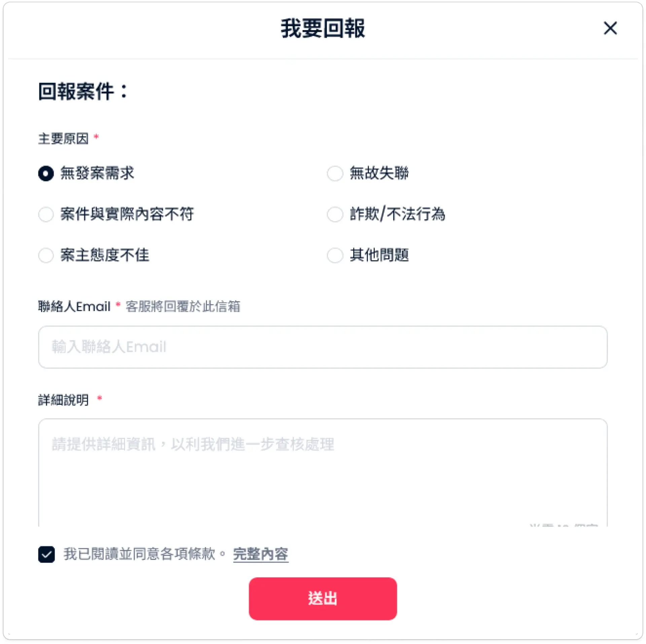Click the 其他問題 label text
Image resolution: width=646 pixels, height=644 pixels.
[379, 255]
